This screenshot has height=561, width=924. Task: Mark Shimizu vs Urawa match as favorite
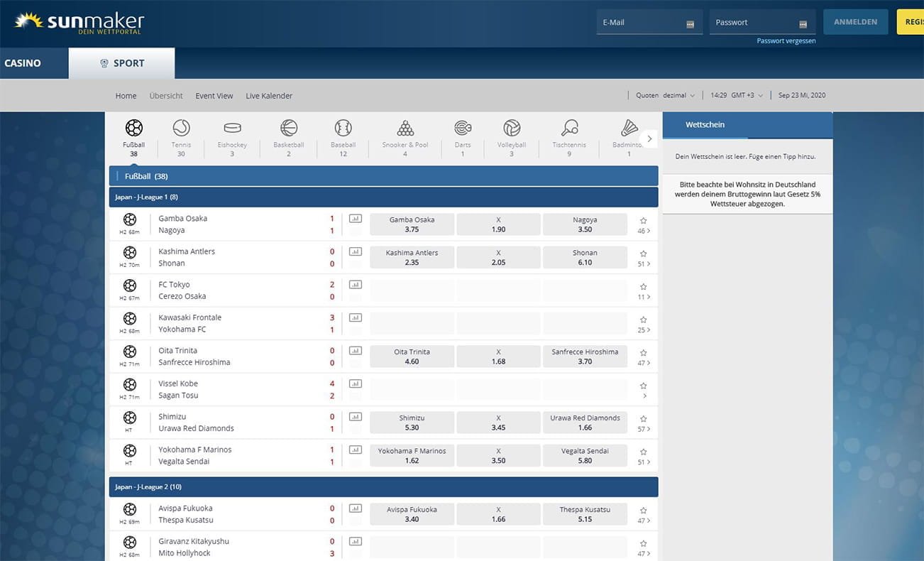click(644, 419)
